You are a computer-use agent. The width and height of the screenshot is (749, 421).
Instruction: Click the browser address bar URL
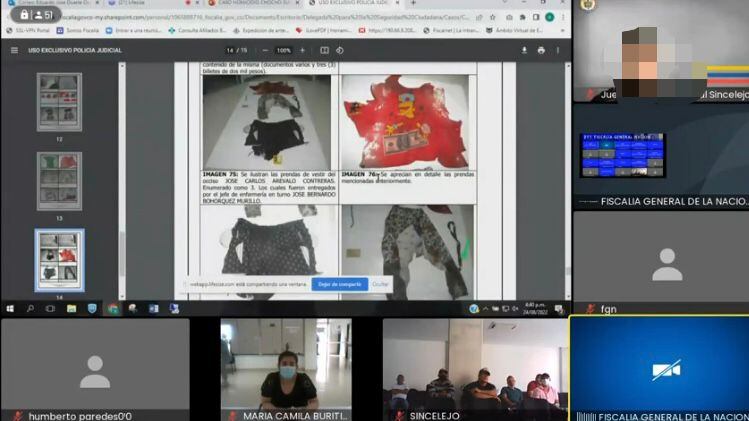pyautogui.click(x=265, y=17)
